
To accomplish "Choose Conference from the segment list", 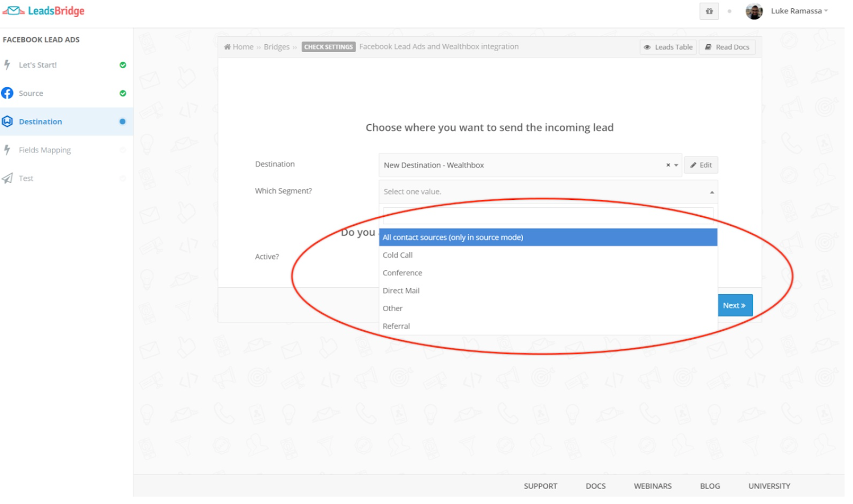I will (x=548, y=273).
